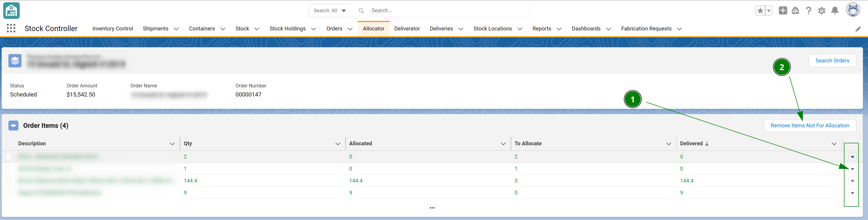Open the user profile avatar

[853, 10]
